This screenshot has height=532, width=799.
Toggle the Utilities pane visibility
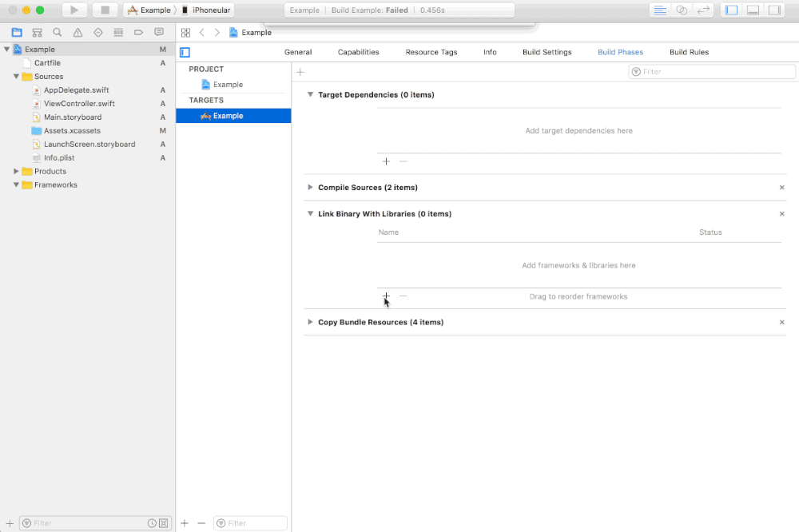point(774,10)
